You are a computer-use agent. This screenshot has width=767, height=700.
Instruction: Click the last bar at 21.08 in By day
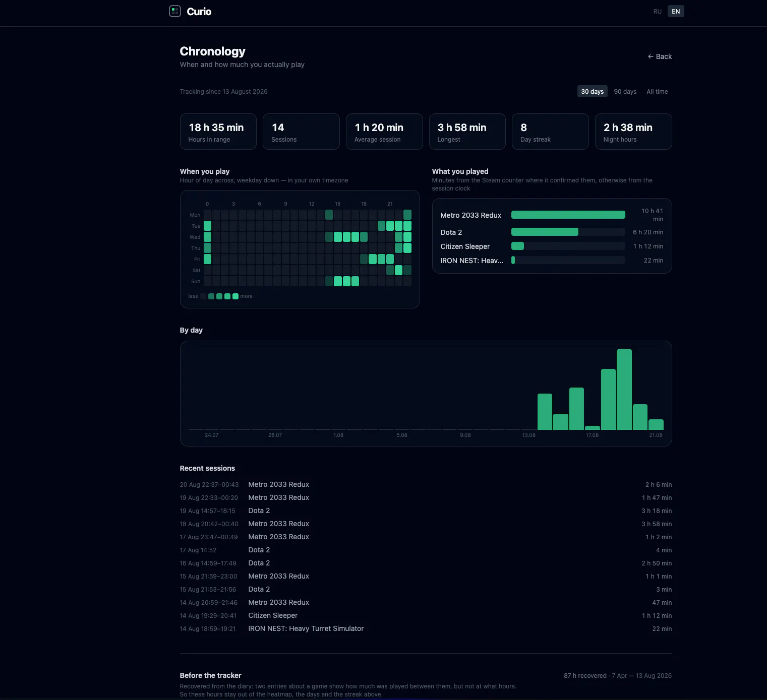tap(656, 424)
